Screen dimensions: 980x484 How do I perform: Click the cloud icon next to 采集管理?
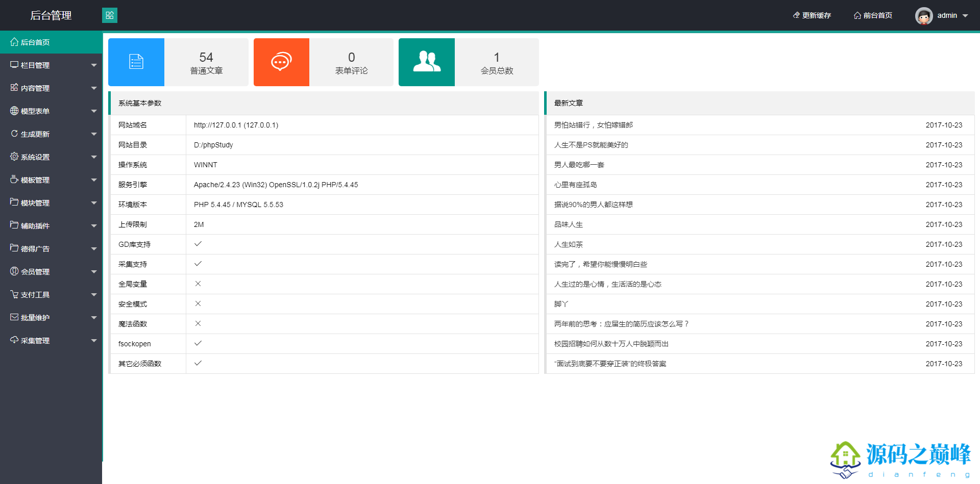14,340
